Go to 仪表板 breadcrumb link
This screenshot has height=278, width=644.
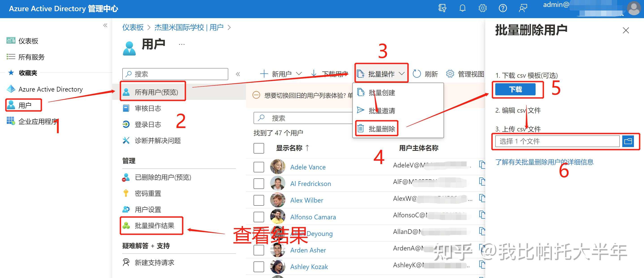[x=133, y=27]
